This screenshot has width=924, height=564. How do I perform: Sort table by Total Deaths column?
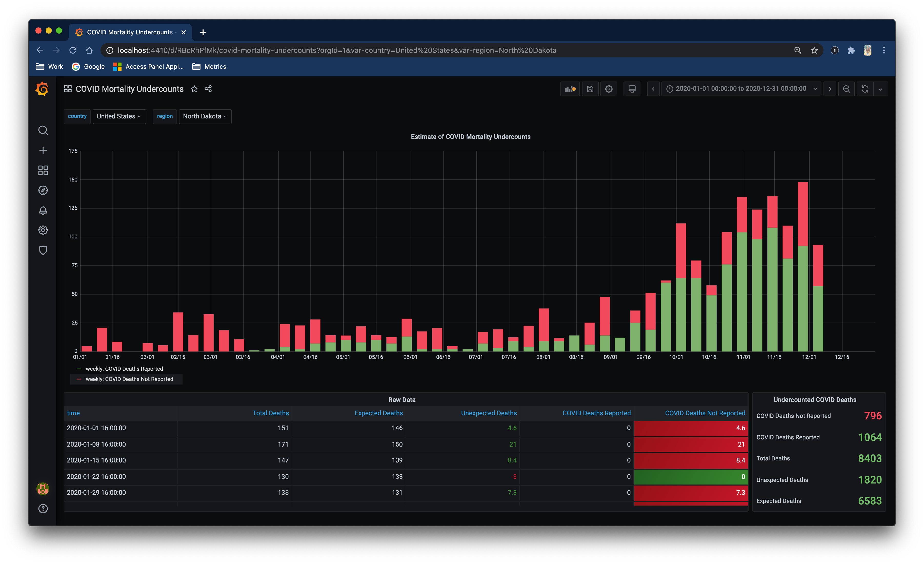[x=270, y=413]
